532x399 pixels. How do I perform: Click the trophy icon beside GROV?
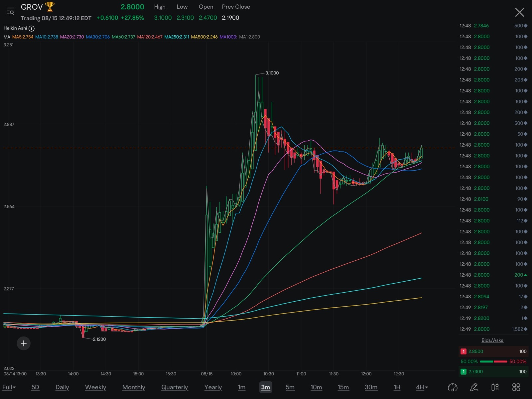coord(50,7)
